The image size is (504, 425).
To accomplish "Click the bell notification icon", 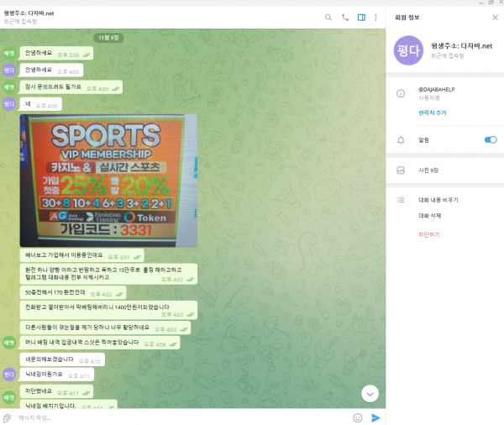I will click(x=401, y=140).
